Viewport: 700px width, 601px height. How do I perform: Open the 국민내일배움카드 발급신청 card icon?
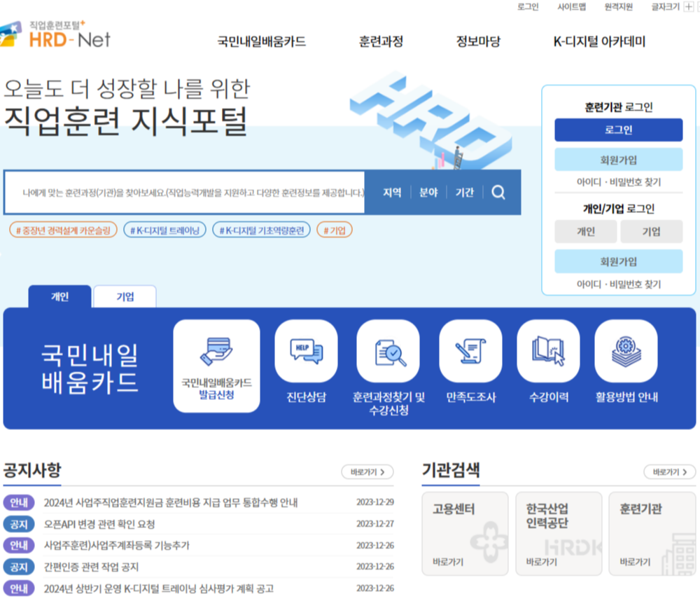(x=216, y=366)
